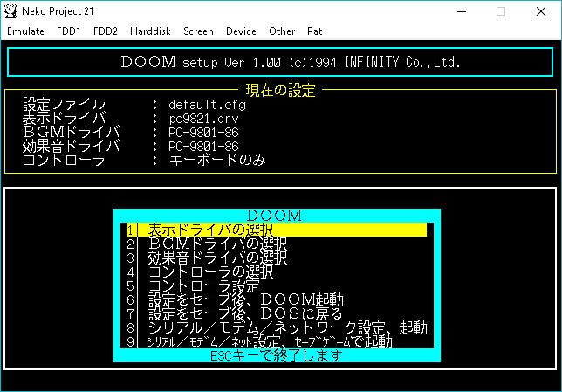Click the pc9821.drv value

(x=203, y=119)
